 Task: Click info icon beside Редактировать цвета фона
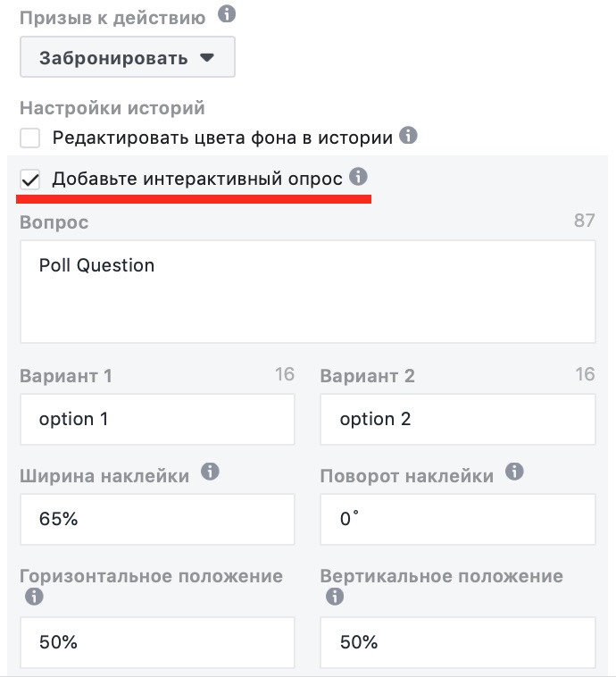(408, 136)
